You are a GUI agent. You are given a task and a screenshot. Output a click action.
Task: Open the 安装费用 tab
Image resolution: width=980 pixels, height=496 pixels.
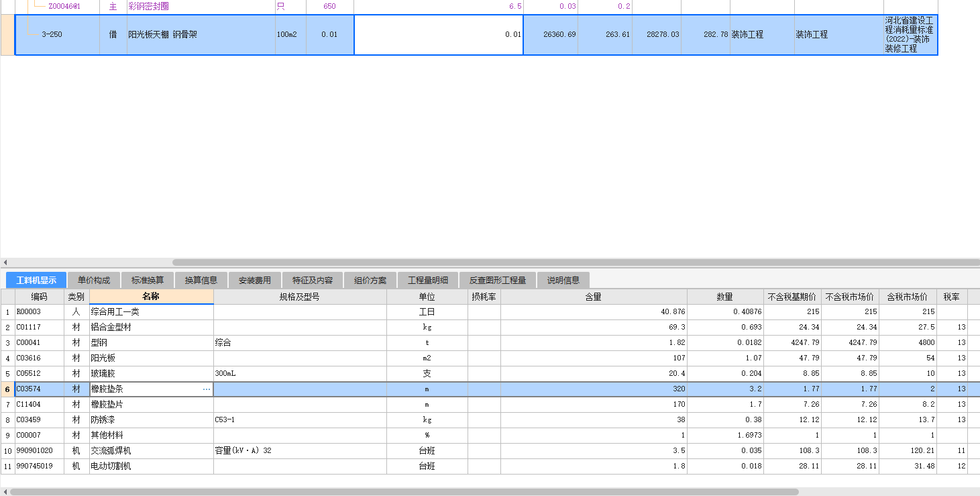(255, 280)
